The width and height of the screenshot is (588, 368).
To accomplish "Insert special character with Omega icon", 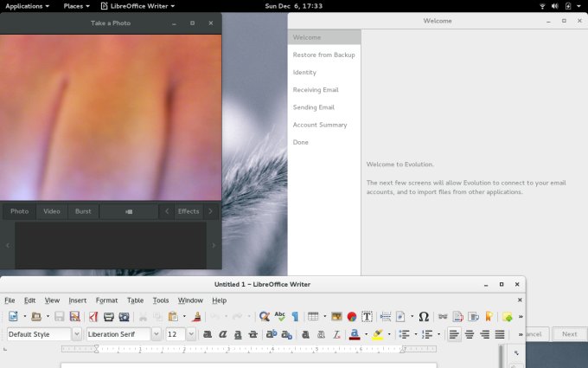I will [423, 317].
